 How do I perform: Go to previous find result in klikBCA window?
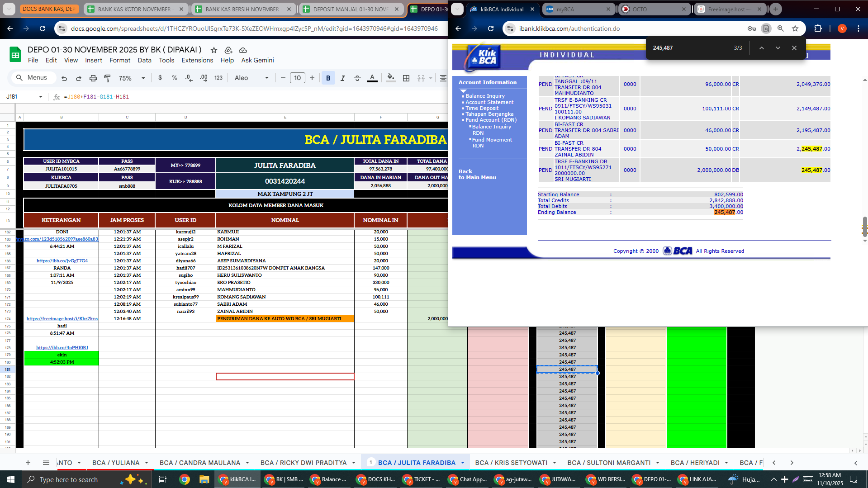[x=762, y=48]
